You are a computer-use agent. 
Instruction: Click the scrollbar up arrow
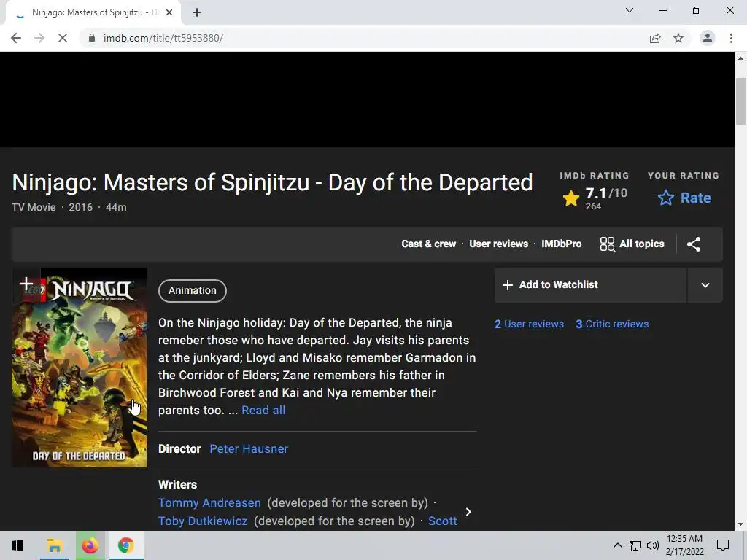coord(740,58)
